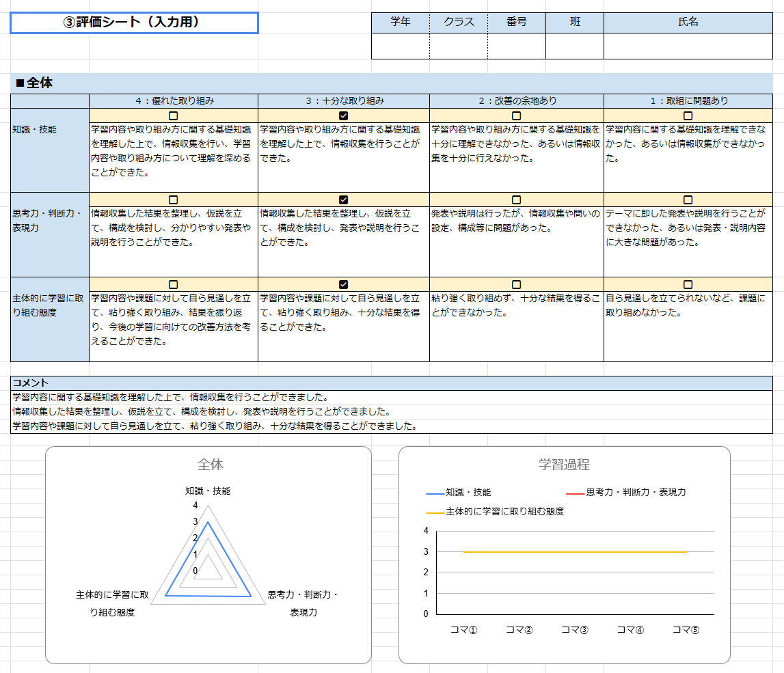
Task: Click the 全体 radar chart title
Action: (x=210, y=465)
